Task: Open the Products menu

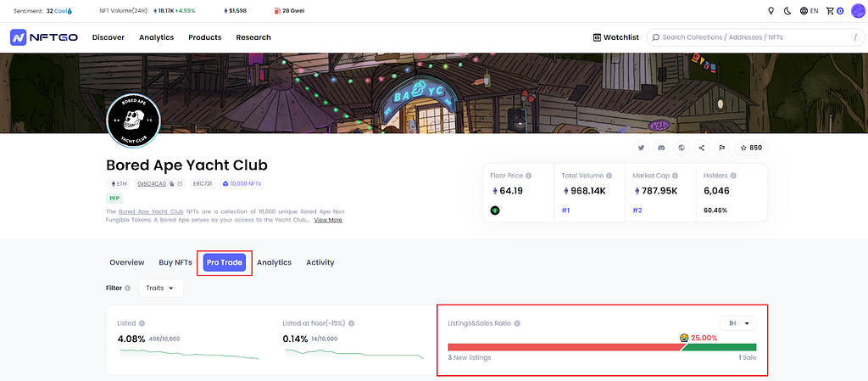Action: coord(205,37)
